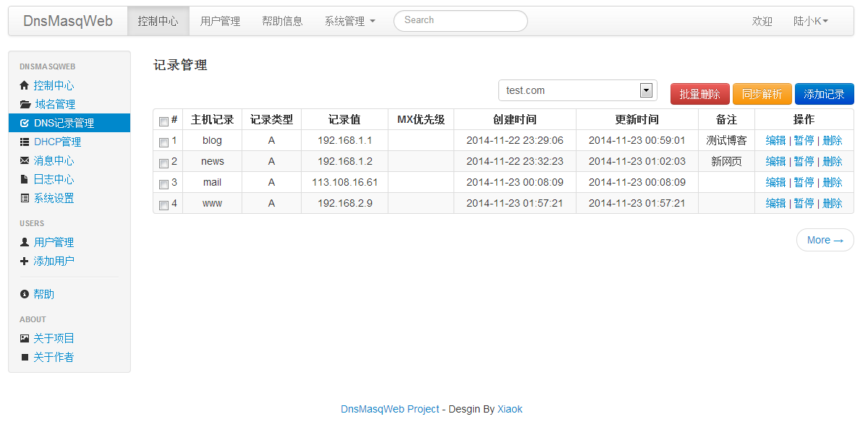Check the box for the news record

[x=163, y=163]
